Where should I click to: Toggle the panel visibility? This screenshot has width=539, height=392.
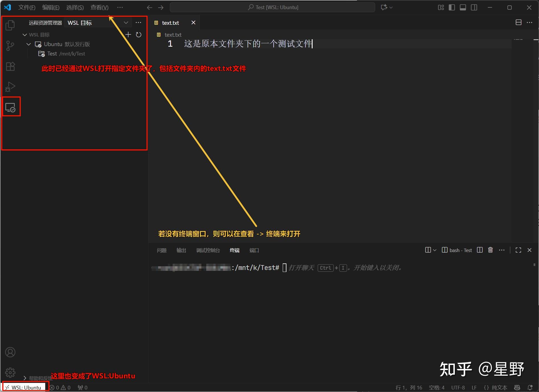point(462,7)
